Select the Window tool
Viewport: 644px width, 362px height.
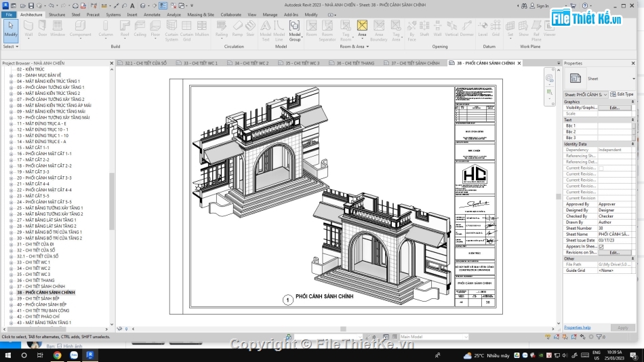click(58, 28)
